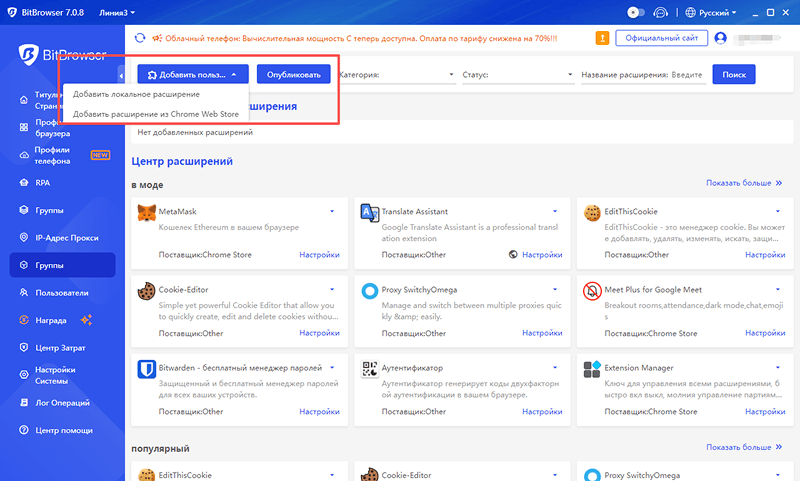Click the Bitwarden shield icon
Screen dimensions: 800x481
point(146,369)
